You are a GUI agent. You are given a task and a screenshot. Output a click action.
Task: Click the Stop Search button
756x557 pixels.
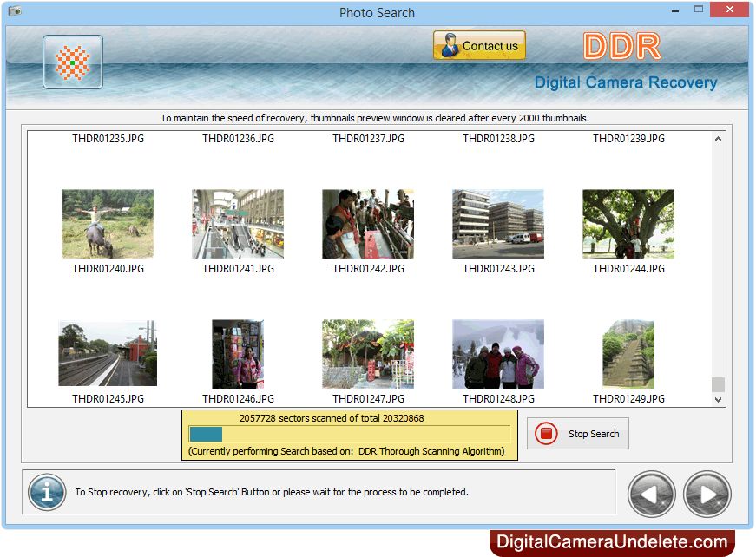[578, 434]
